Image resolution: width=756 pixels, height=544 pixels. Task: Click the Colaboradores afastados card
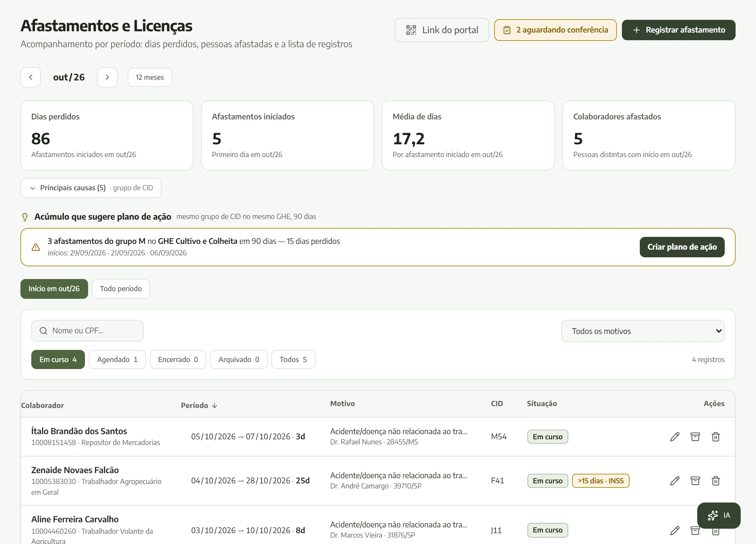pos(649,135)
